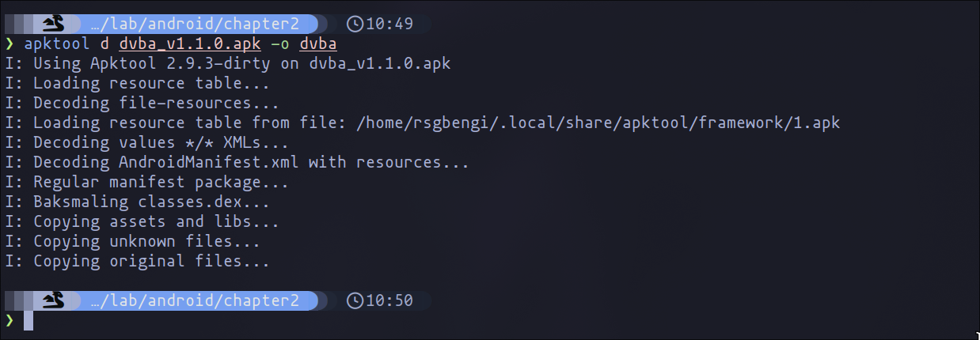The height and width of the screenshot is (340, 980).
Task: Click the "Copying original files..." output line
Action: coord(138,261)
